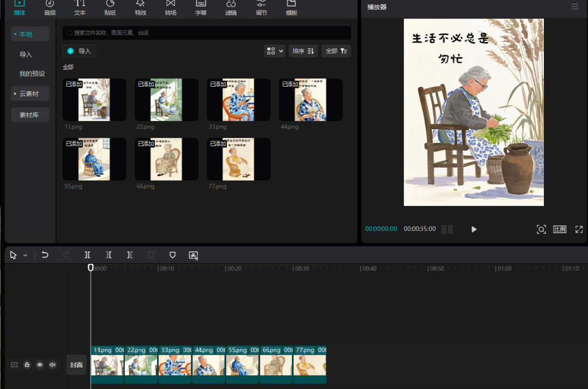This screenshot has width=588, height=389.
Task: Select 我的预设 in the sidebar
Action: 32,74
